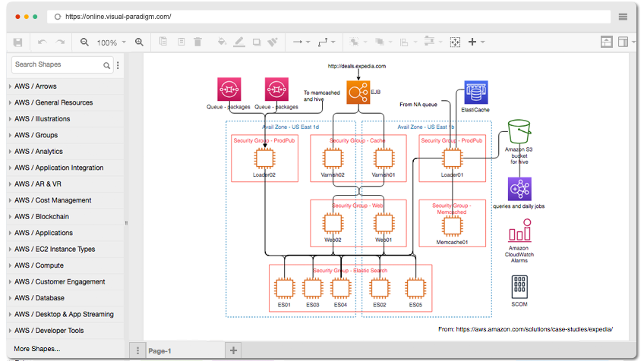Expand AWS / Database category
Screen dimensions: 644x361
pos(65,298)
